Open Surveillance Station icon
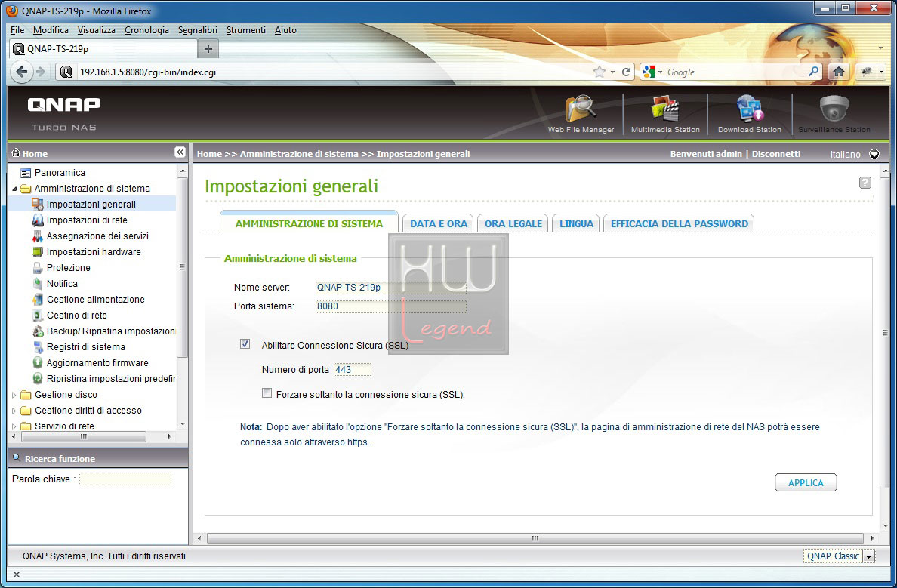Screen dimensions: 897x588 [834, 109]
